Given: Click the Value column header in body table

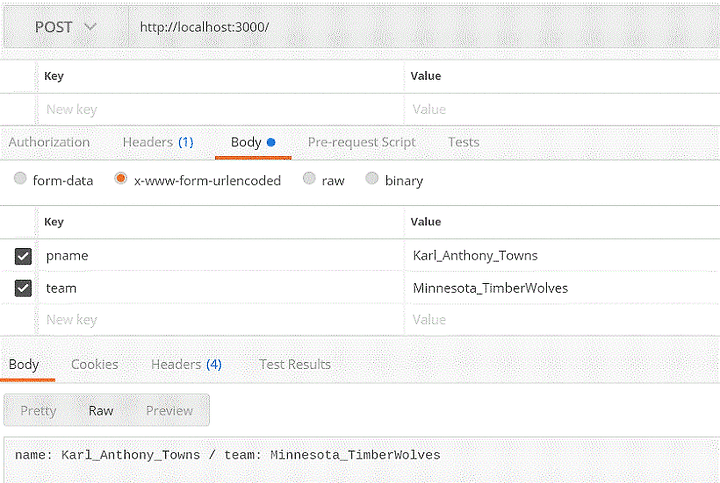Looking at the screenshot, I should [426, 222].
